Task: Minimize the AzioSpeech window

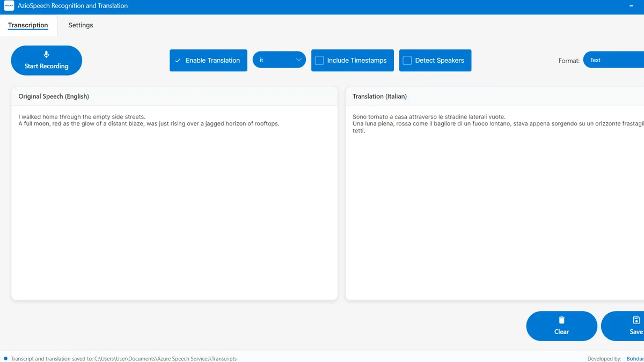Action: [631, 6]
